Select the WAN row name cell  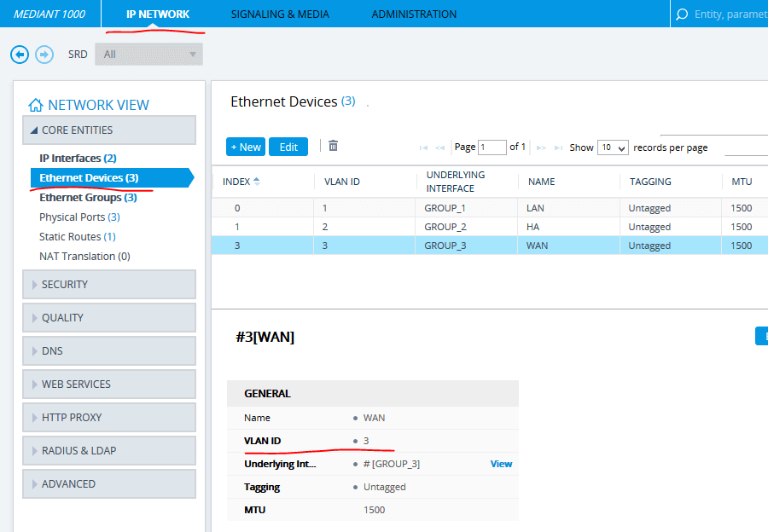click(568, 246)
